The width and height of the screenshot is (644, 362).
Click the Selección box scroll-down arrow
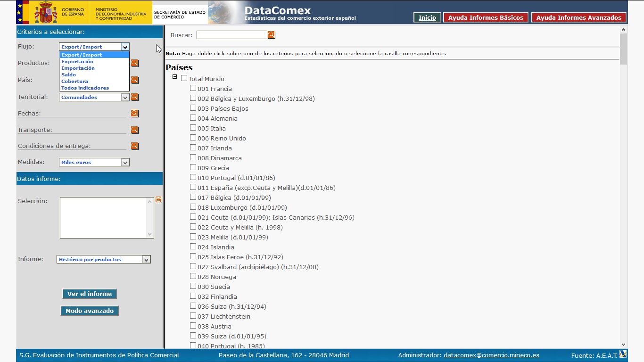150,234
